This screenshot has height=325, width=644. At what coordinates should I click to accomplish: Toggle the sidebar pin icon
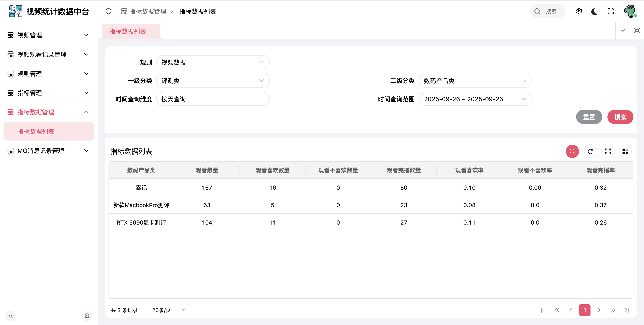(87, 316)
